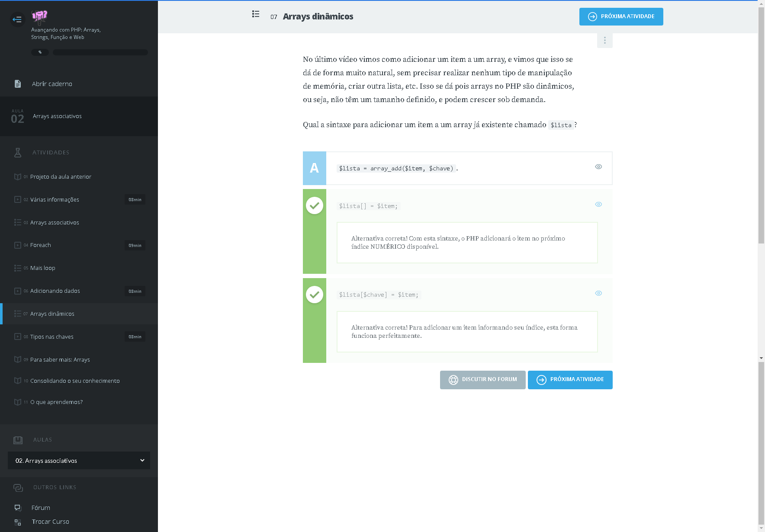Open activity 04 Foreach
This screenshot has height=532, width=765.
point(41,245)
